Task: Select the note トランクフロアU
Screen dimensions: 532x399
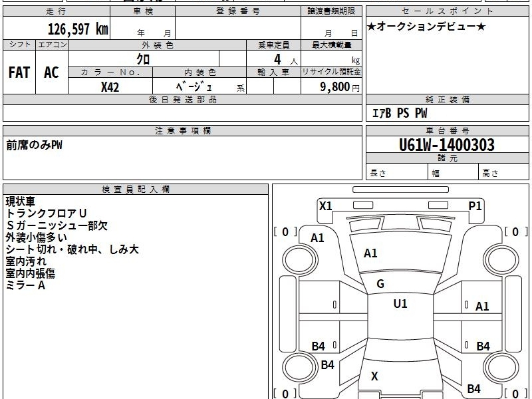Action: pos(46,213)
